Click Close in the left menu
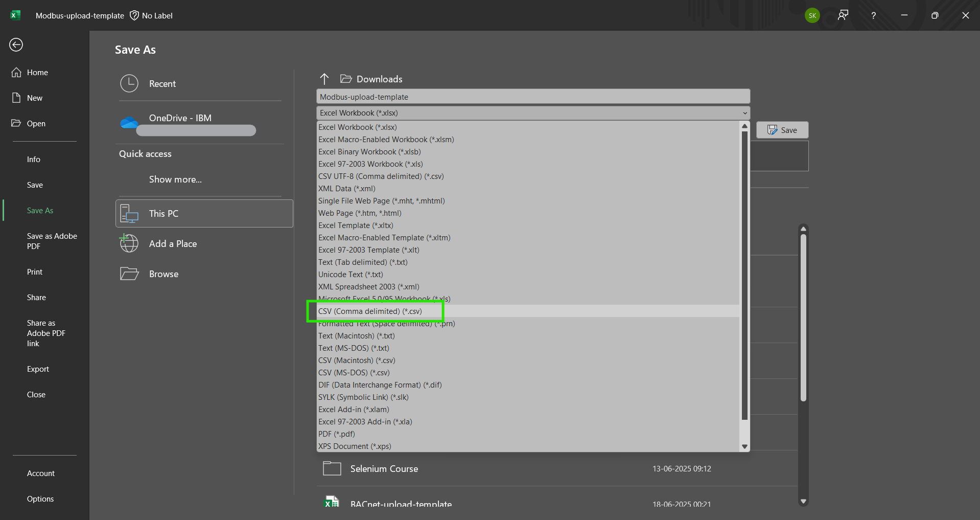Image resolution: width=980 pixels, height=520 pixels. [36, 395]
